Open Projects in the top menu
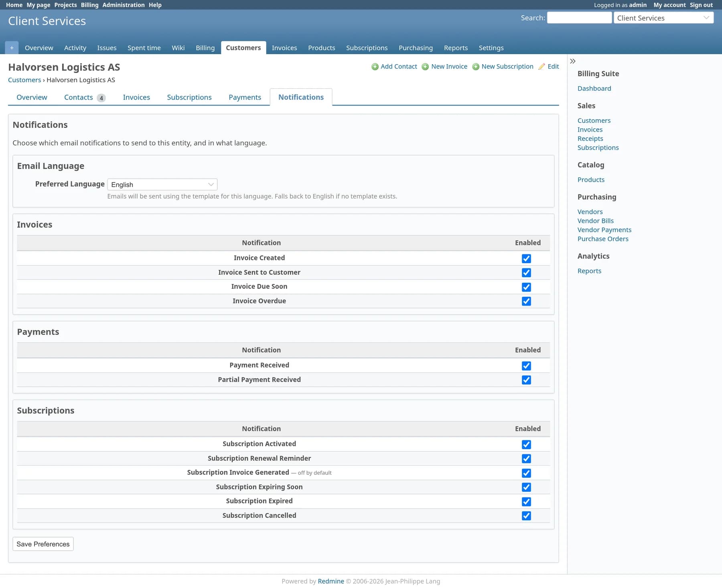This screenshot has height=588, width=722. [65, 5]
